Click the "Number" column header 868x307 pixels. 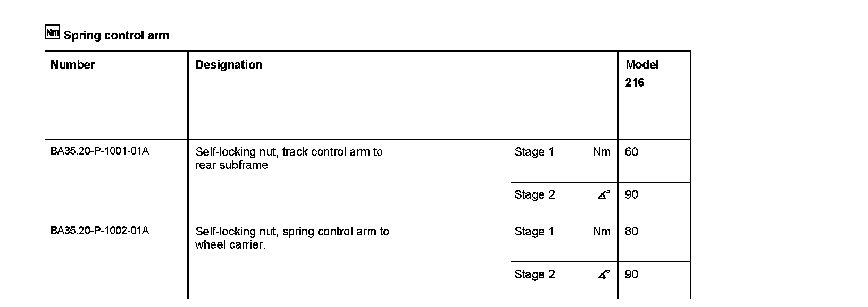pos(72,65)
